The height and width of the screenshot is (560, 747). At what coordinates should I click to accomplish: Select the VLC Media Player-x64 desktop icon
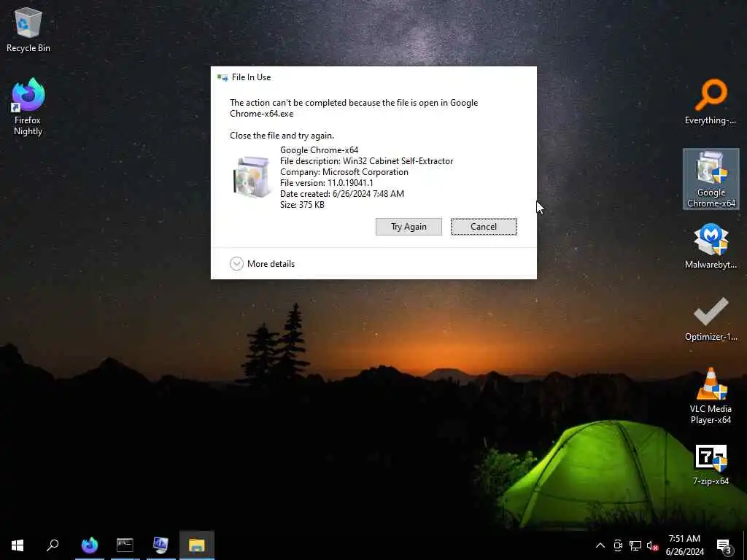click(x=711, y=395)
